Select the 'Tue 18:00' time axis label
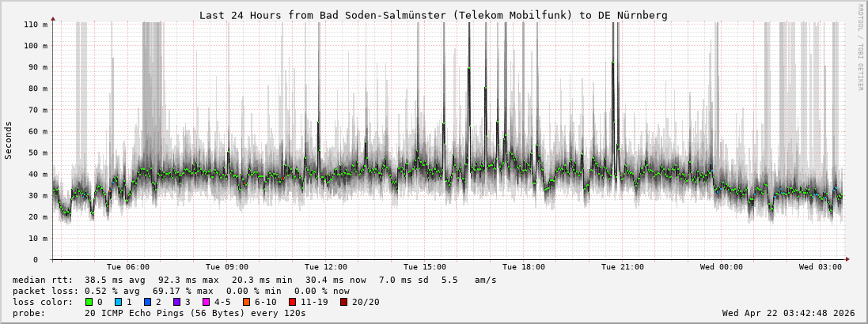 (x=523, y=267)
